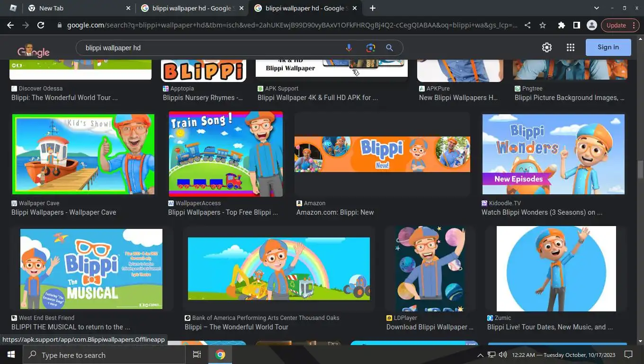Viewport: 644px width, 364px height.
Task: Open link Blippi Wallpaper 4K & Full HD APK
Action: (318, 98)
